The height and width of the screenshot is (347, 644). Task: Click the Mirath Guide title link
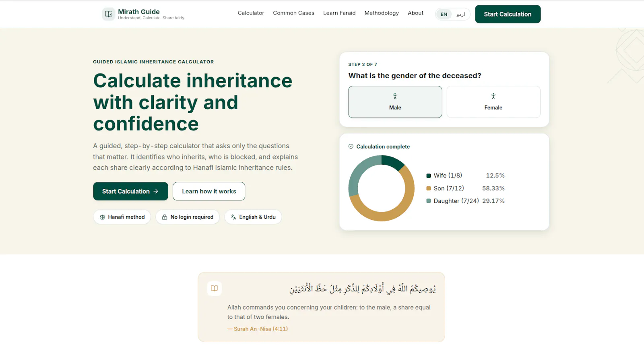139,12
